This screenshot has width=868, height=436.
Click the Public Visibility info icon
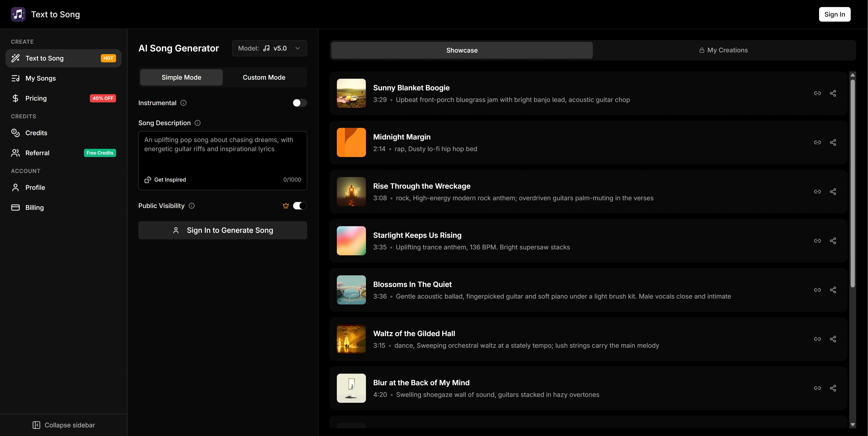[x=191, y=205]
